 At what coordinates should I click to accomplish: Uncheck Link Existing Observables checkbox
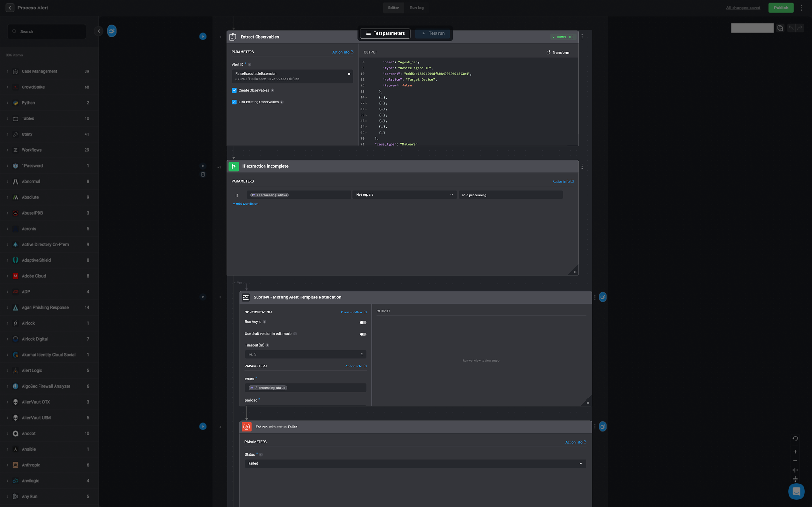pos(234,102)
